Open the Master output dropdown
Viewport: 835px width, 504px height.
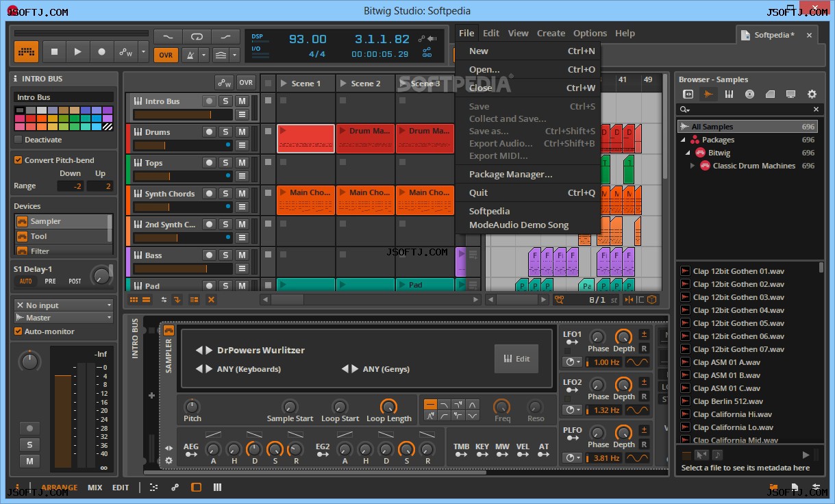[x=64, y=318]
